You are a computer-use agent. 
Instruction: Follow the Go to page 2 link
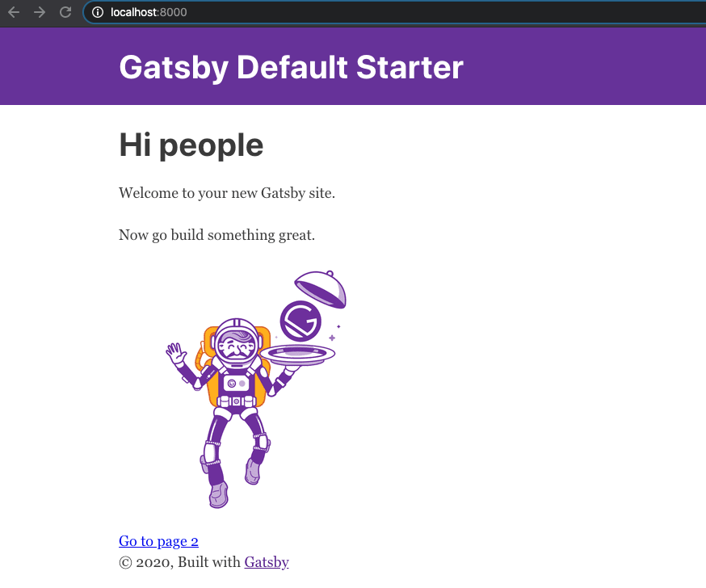click(158, 541)
